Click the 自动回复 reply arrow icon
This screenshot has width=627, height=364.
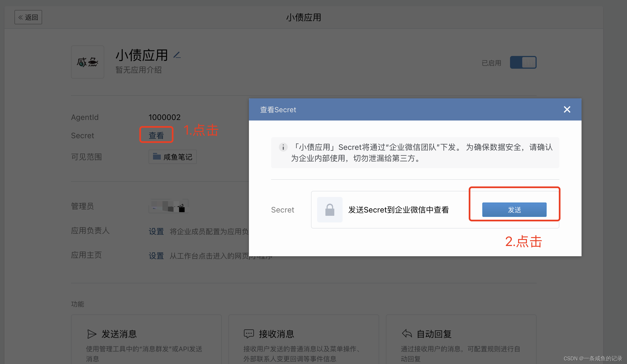point(407,334)
